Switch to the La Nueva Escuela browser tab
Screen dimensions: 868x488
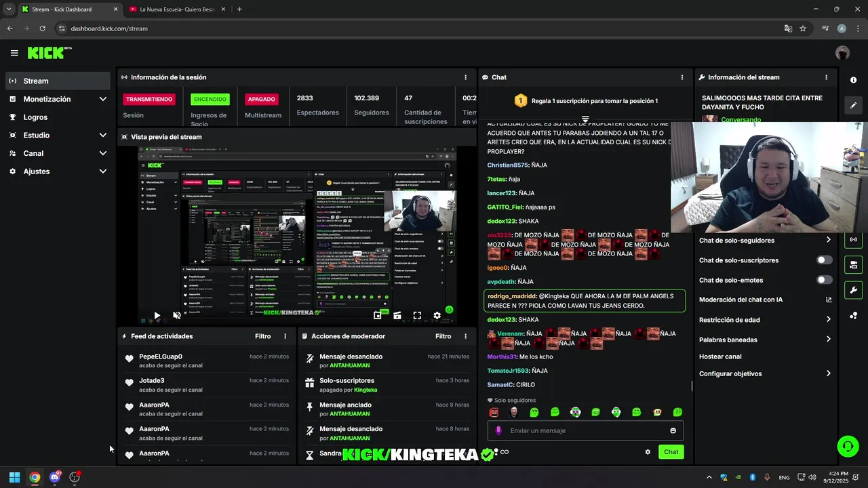[x=179, y=9]
